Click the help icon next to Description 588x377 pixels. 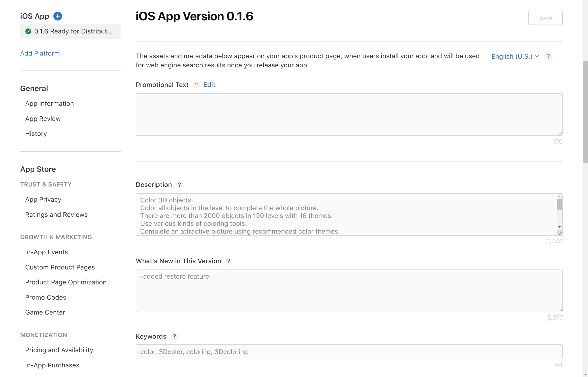pyautogui.click(x=179, y=185)
